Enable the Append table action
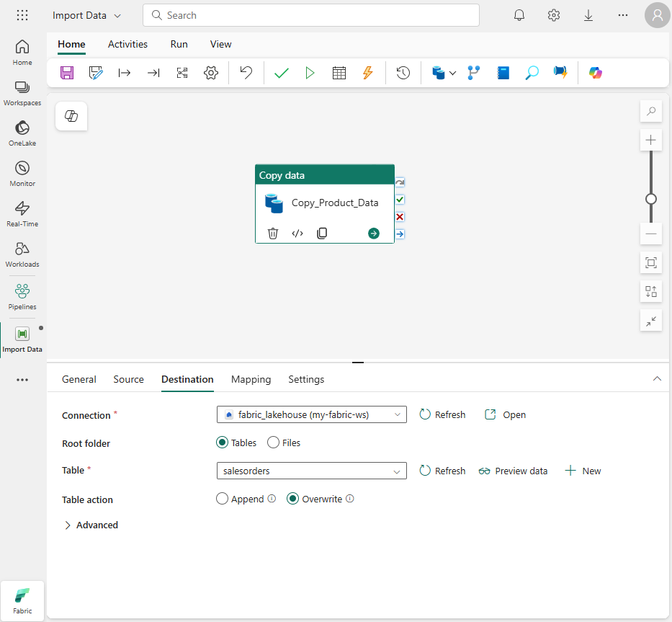 pyautogui.click(x=222, y=498)
